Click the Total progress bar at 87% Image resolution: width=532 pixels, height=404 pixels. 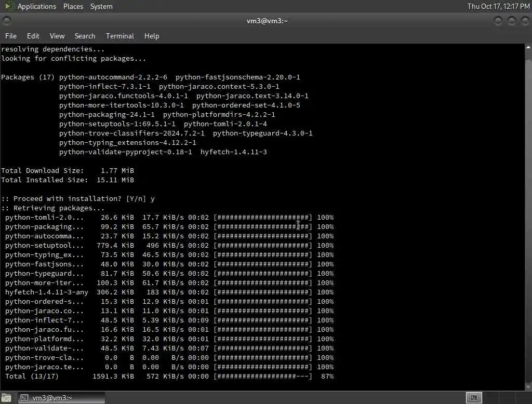[x=263, y=376]
